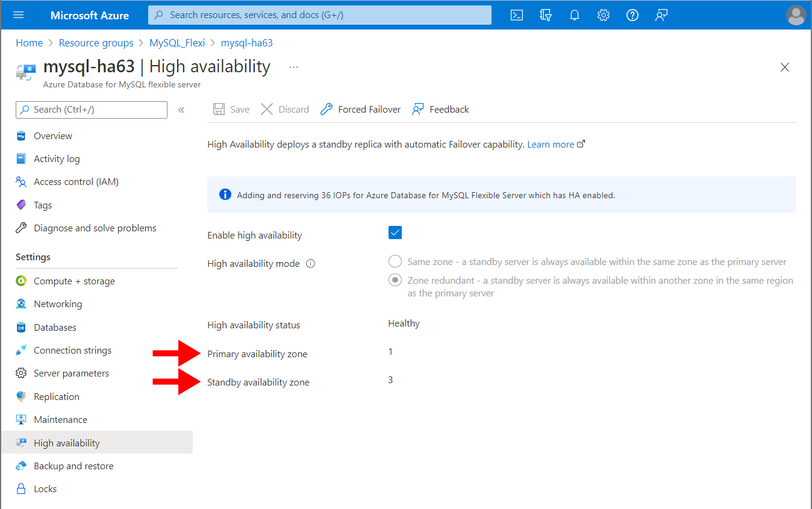Screen dimensions: 812x509
Task: Open the Replication settings page
Action: click(57, 396)
